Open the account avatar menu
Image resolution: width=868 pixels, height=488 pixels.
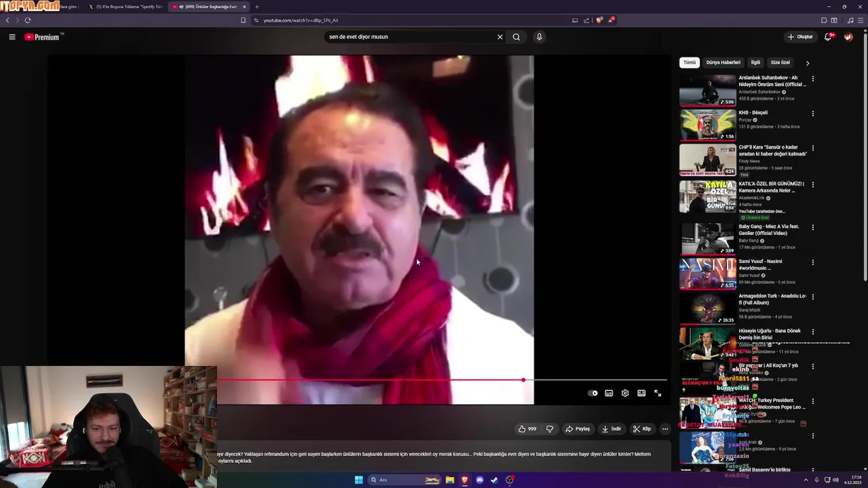(x=848, y=37)
